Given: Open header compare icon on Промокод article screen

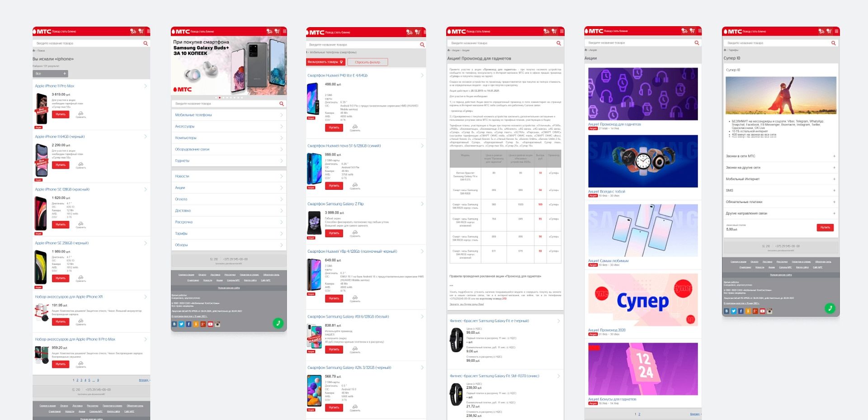Looking at the screenshot, I should coord(546,31).
